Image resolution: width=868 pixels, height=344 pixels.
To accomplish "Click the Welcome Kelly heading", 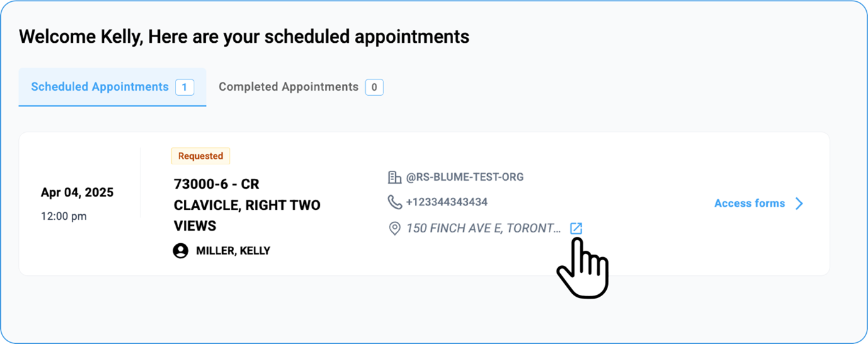I will point(244,37).
